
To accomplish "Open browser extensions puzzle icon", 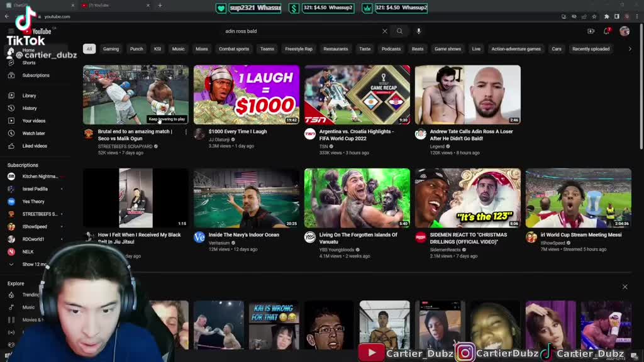I will tap(607, 16).
